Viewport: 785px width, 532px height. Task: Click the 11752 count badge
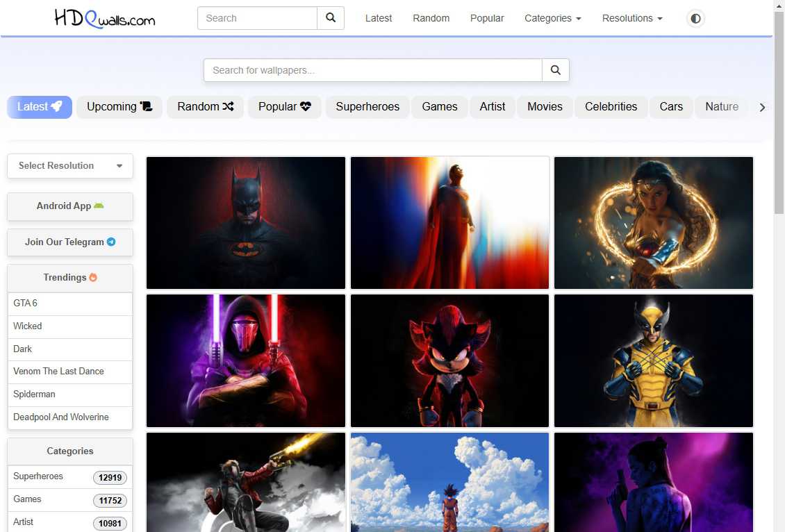tap(110, 501)
